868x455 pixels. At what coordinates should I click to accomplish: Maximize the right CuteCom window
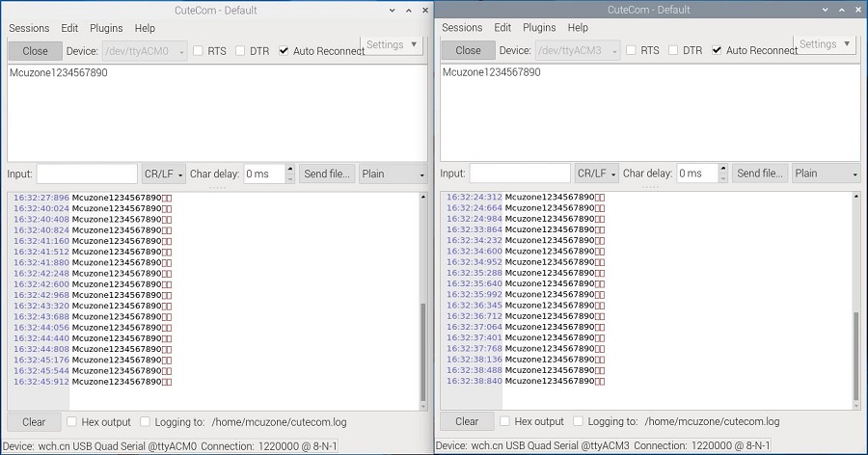point(841,10)
